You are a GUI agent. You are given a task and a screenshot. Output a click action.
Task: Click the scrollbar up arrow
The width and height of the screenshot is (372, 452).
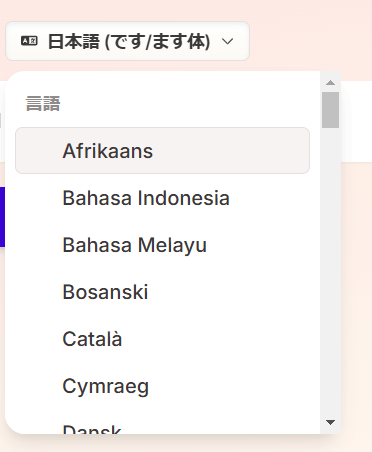point(330,82)
